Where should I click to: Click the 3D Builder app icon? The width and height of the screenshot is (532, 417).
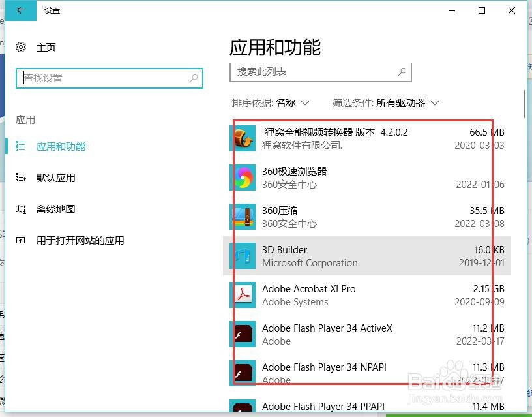[x=243, y=256]
